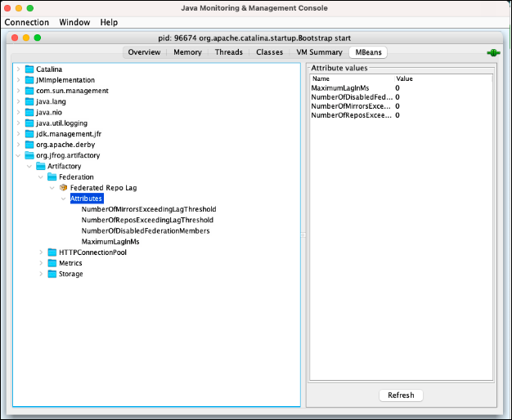Minimize the inner pid 96674 window
Screen dimensions: 512x420
pos(26,38)
